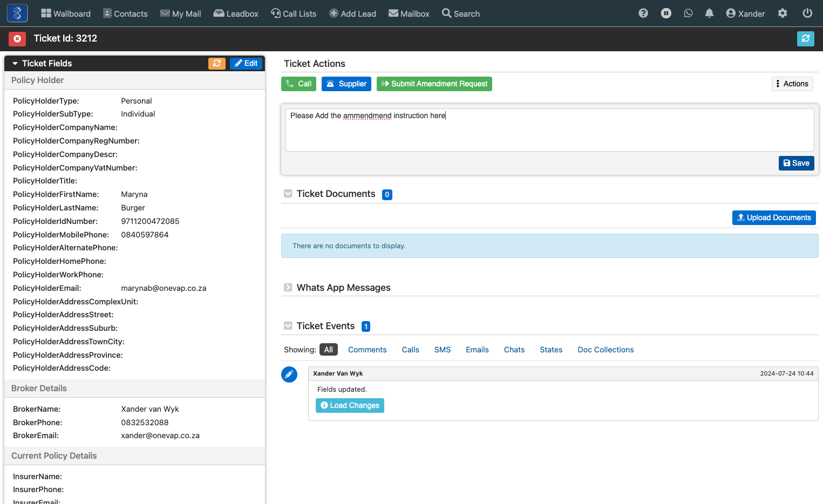Click into the amendment instruction text area

click(549, 130)
